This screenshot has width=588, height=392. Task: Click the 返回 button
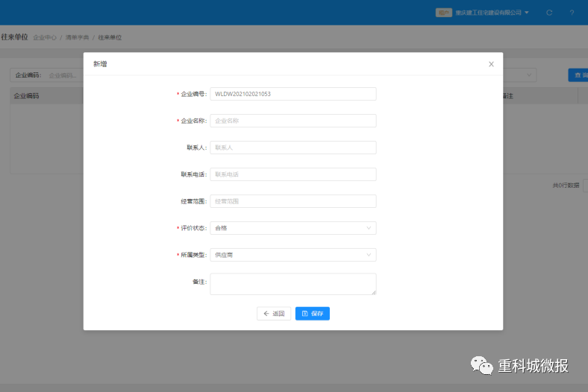[x=274, y=314]
